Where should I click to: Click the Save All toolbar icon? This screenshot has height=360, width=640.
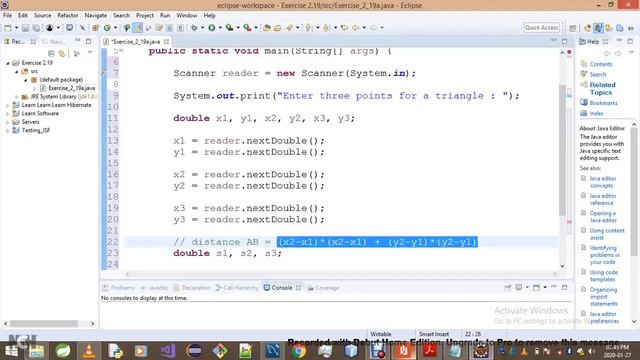click(36, 28)
